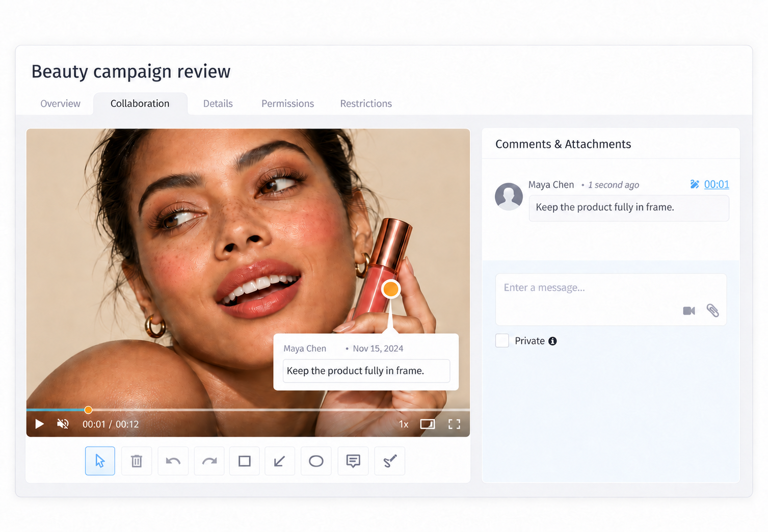Click the orange annotation marker on the product
Image resolution: width=768 pixels, height=532 pixels.
click(x=391, y=289)
